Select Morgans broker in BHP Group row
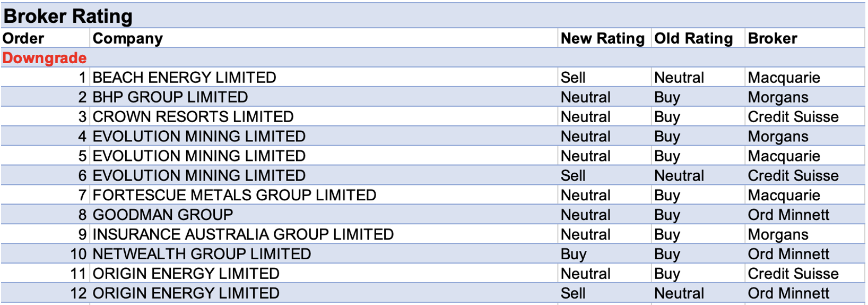This screenshot has height=305, width=868. point(778,97)
